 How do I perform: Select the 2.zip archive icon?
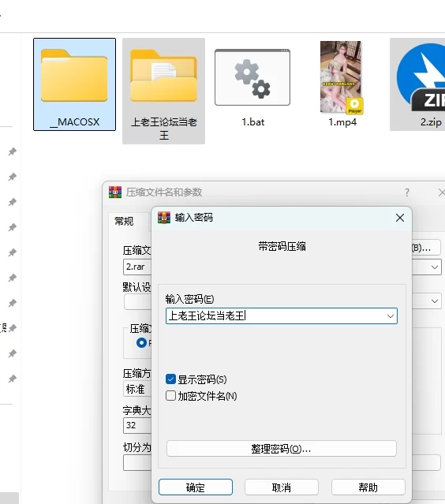pyautogui.click(x=421, y=77)
